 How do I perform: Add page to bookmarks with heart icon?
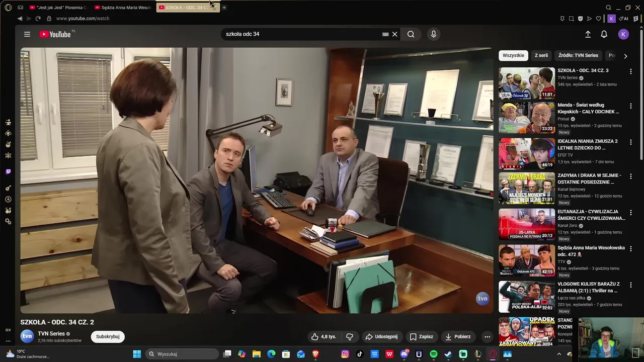point(598,19)
